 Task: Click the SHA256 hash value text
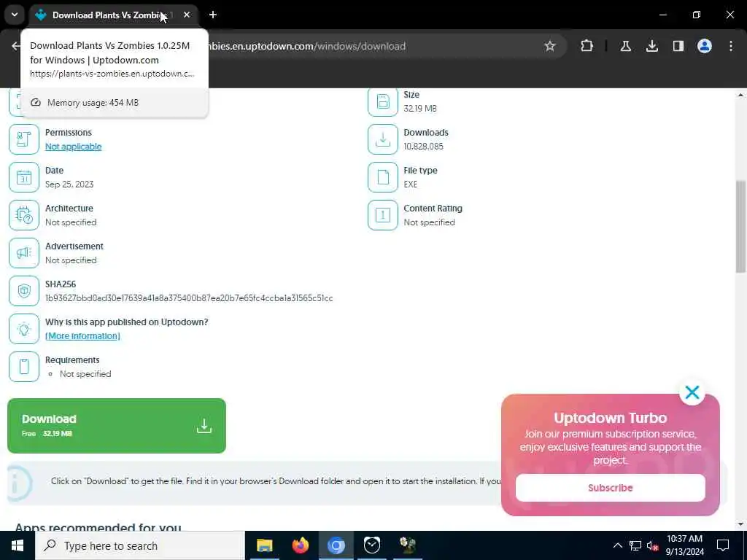click(x=189, y=298)
